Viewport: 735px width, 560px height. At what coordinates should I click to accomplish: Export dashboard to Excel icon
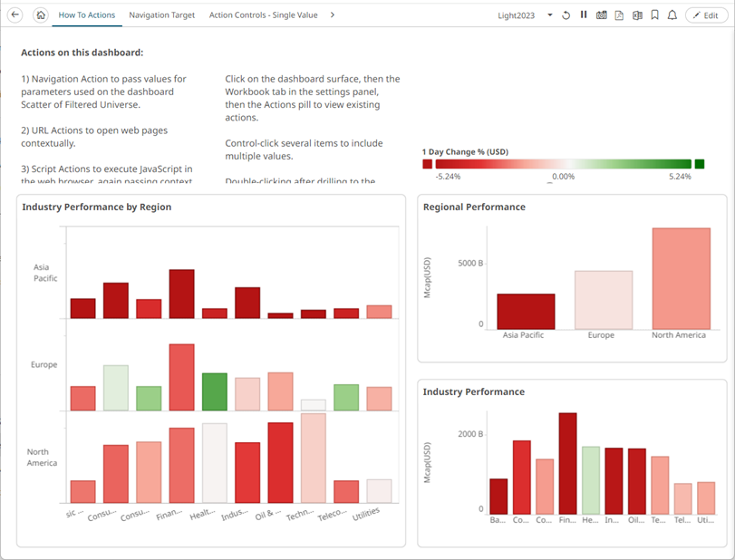pos(637,15)
